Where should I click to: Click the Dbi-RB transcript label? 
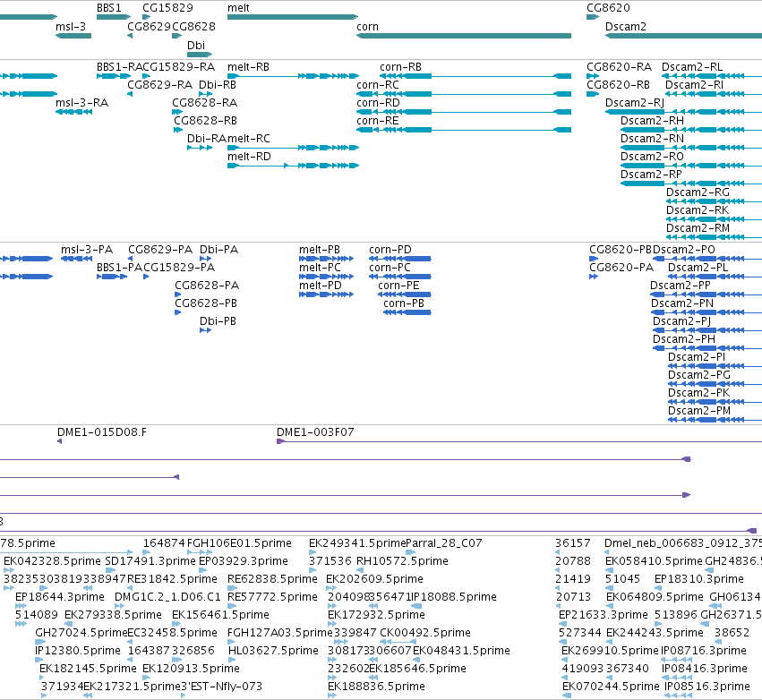(218, 85)
